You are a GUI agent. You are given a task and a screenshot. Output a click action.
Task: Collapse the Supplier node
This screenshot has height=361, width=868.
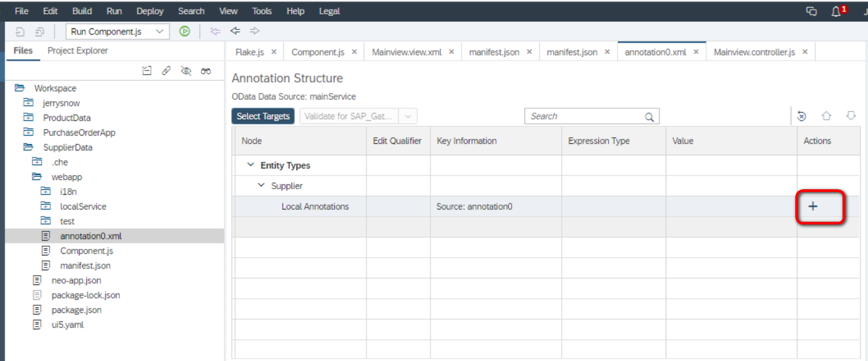point(261,185)
